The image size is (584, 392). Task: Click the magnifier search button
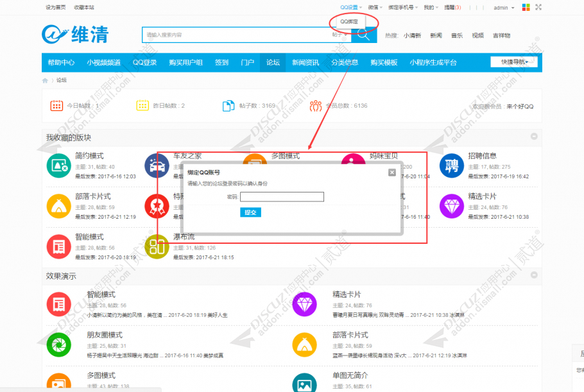[363, 35]
